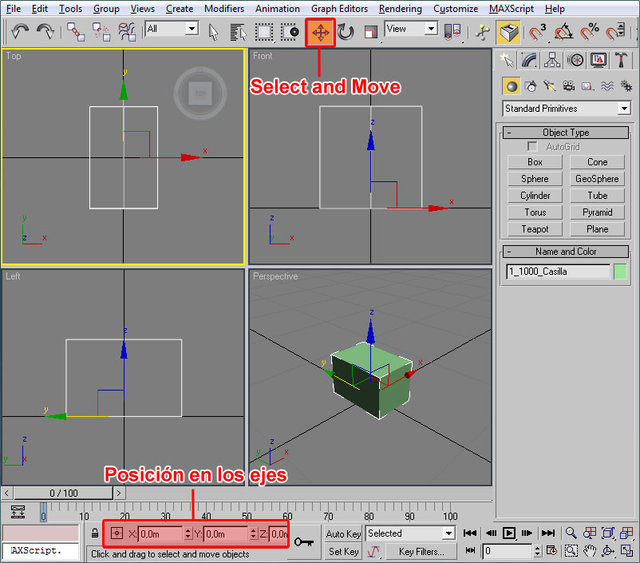Click the Key Filters button
This screenshot has width=640, height=563.
(x=421, y=551)
